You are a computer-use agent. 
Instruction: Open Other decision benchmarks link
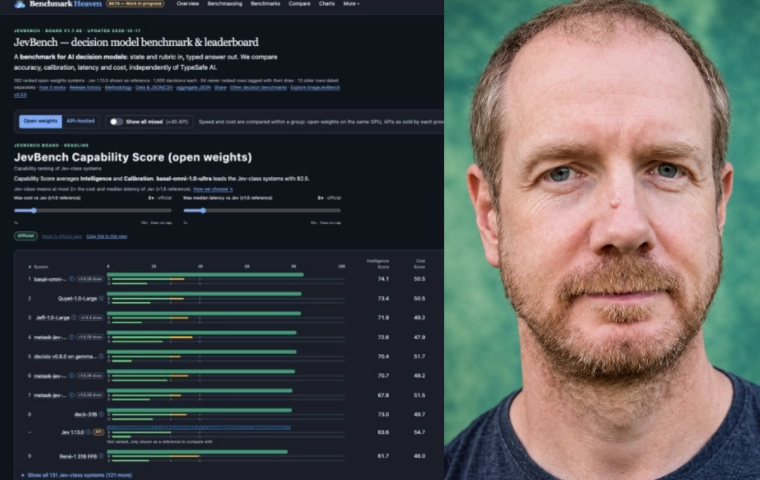coord(258,88)
